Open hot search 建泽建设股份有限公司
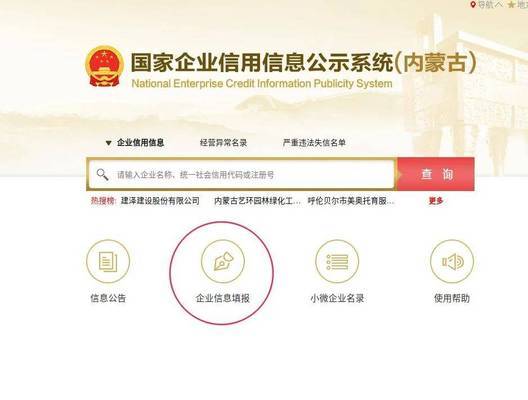528x400 pixels. [x=160, y=201]
